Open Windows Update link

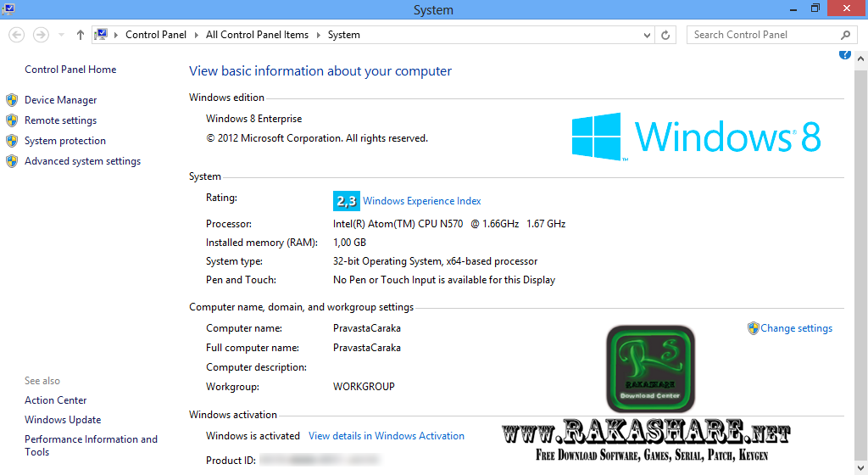point(63,420)
